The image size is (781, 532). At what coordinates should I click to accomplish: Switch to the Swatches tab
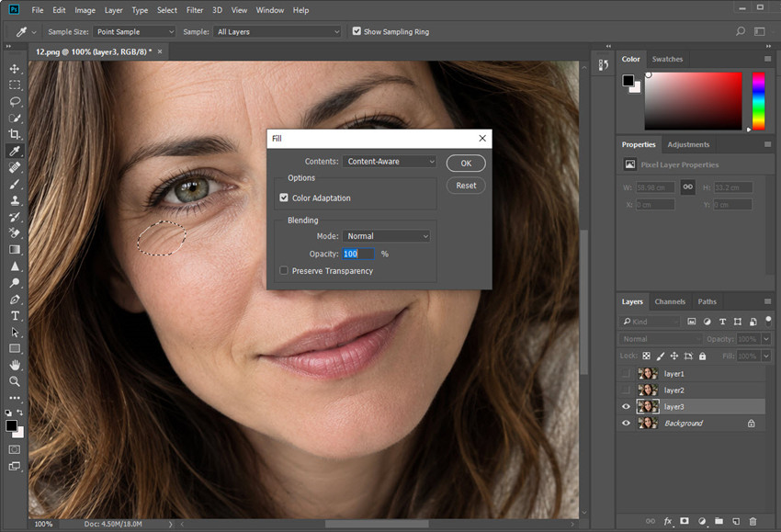[667, 59]
